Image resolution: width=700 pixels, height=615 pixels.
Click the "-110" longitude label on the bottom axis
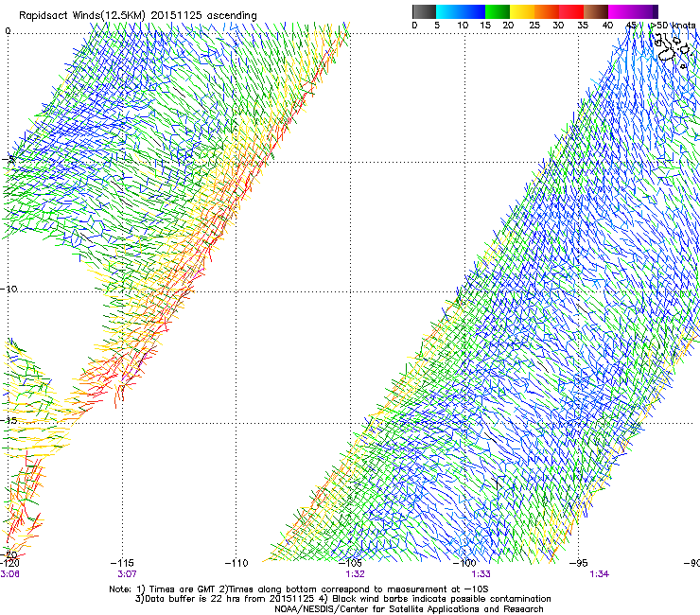236,563
